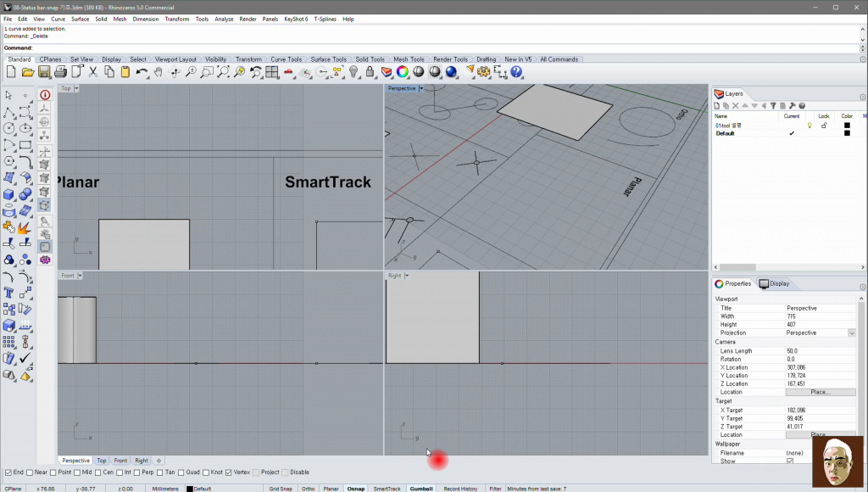Click the Hide objects light bulb icon
Screen dimensions: 868x492
(x=353, y=72)
